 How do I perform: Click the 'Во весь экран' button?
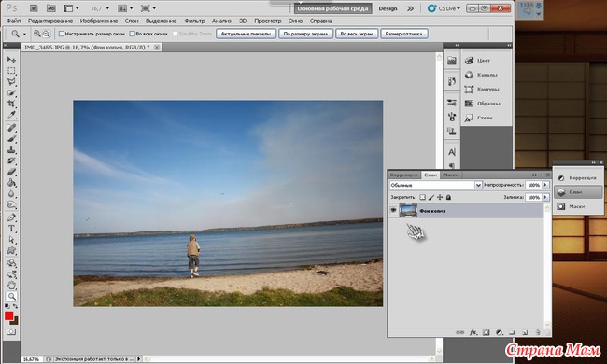(x=356, y=34)
